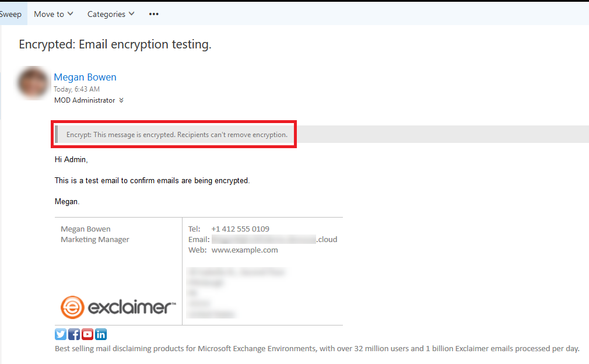Select the MOD Administrator recipient name
The image size is (589, 364).
(x=85, y=100)
